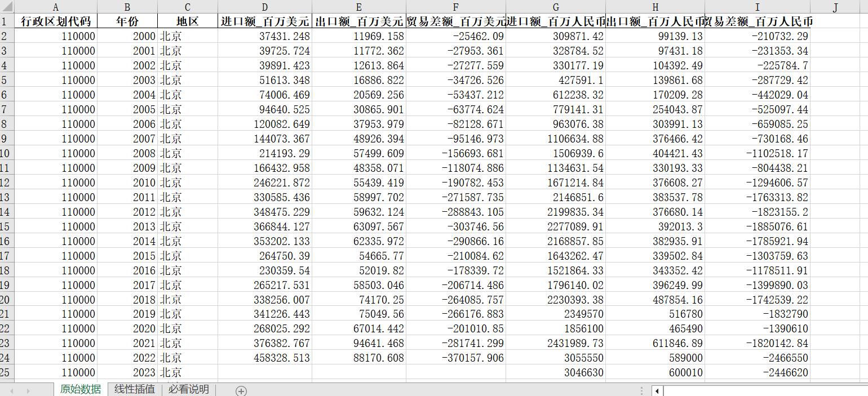868x396 pixels.
Task: Select column A header
Action: 55,7
